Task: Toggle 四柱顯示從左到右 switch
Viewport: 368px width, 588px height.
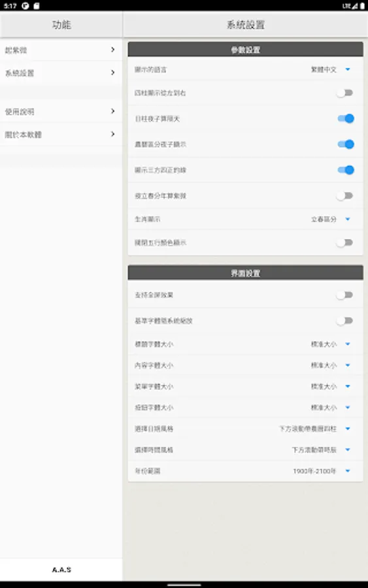Action: pos(344,93)
